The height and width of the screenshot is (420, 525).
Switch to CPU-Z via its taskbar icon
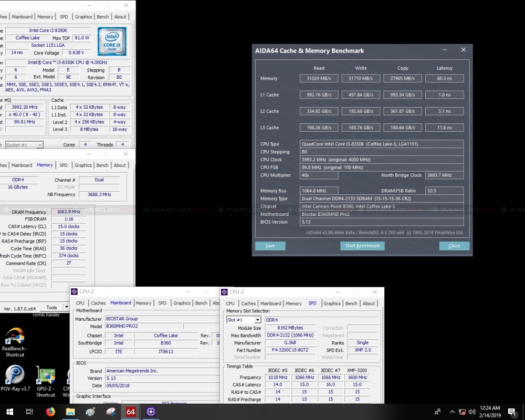pyautogui.click(x=151, y=412)
